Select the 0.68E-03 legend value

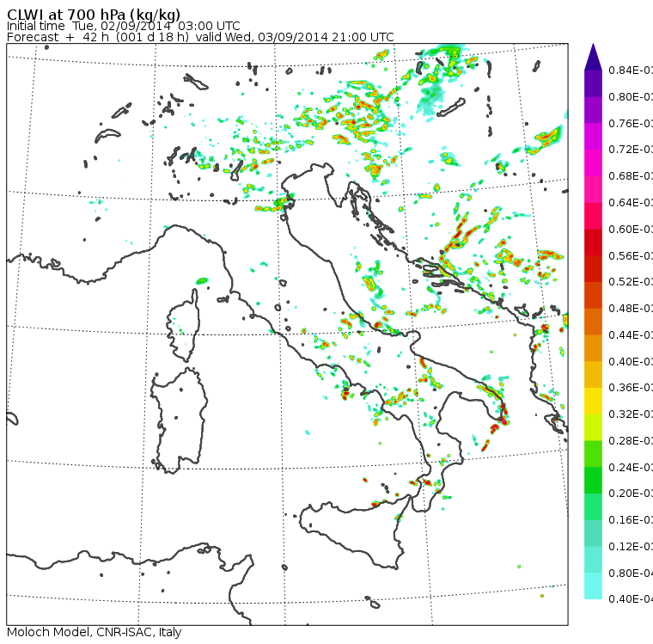tap(631, 176)
